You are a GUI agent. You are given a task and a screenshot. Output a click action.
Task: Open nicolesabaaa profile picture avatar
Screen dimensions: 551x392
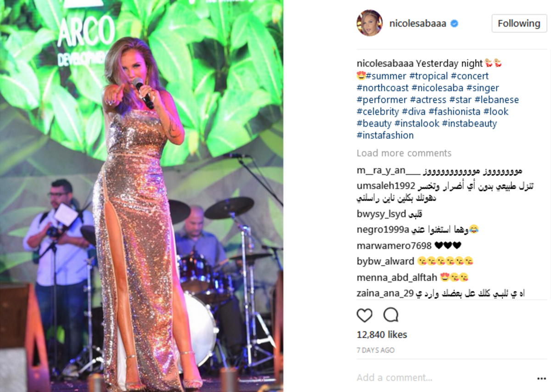point(369,23)
